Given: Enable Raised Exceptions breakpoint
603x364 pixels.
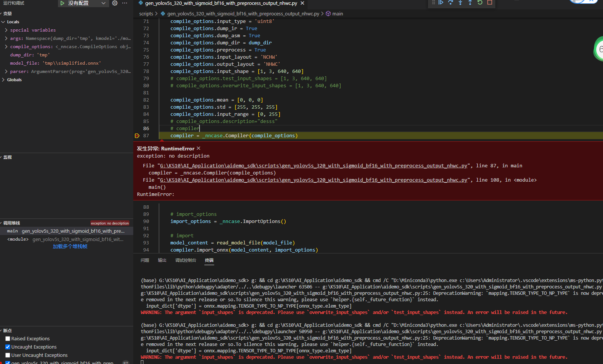Looking at the screenshot, I should tap(8, 338).
